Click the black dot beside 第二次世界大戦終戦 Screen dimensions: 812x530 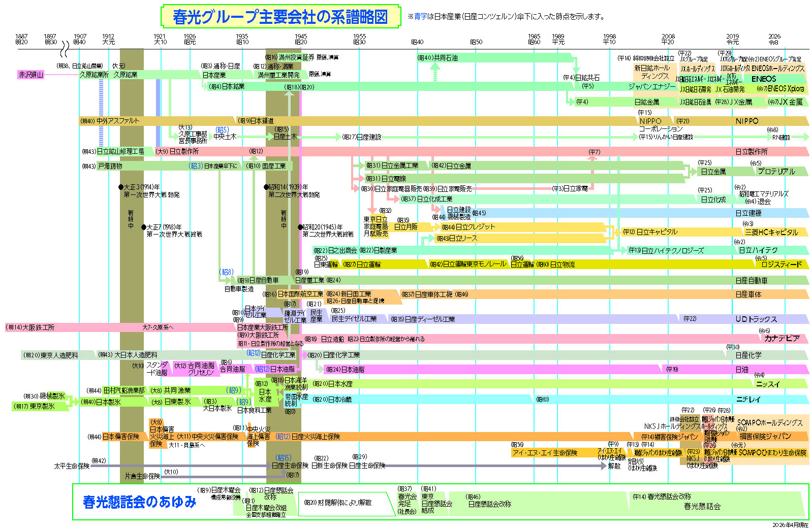click(300, 227)
